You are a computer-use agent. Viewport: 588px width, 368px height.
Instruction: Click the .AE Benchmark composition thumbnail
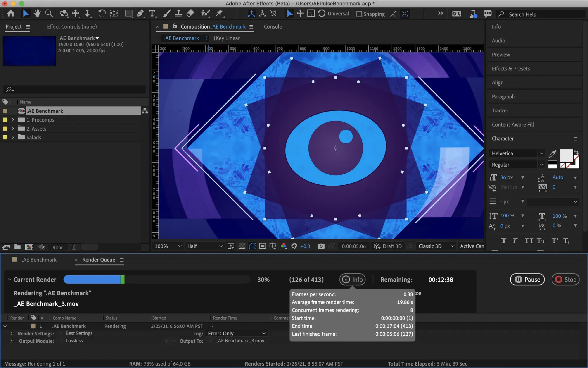tap(29, 51)
